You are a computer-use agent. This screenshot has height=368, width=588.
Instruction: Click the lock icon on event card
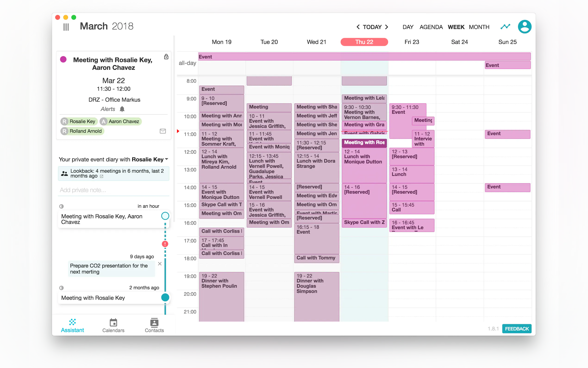click(166, 57)
